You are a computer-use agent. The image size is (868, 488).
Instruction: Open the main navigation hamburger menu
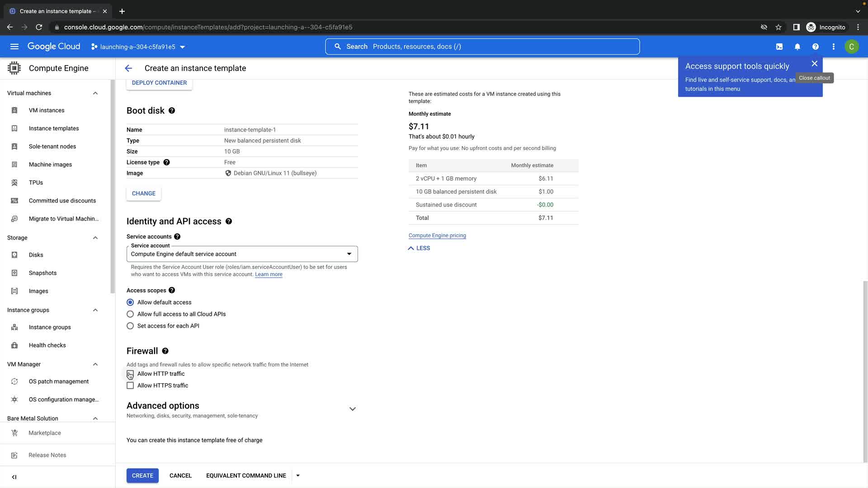pos(14,47)
